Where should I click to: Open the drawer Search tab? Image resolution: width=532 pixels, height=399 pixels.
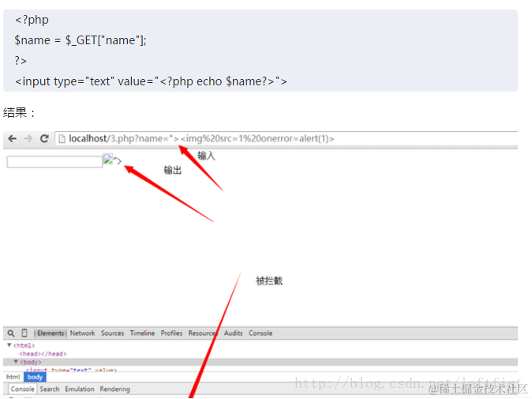(50, 390)
